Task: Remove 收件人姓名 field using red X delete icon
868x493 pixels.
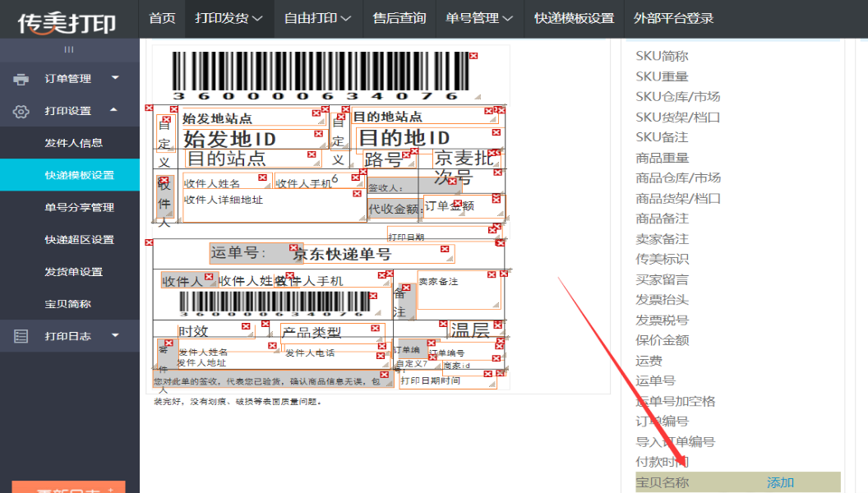Action: [263, 177]
